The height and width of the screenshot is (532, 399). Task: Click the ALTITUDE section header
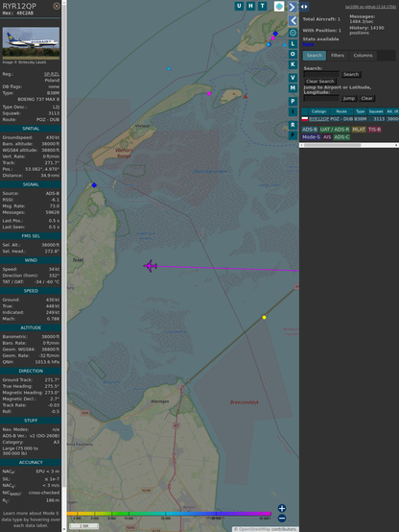coord(31,327)
